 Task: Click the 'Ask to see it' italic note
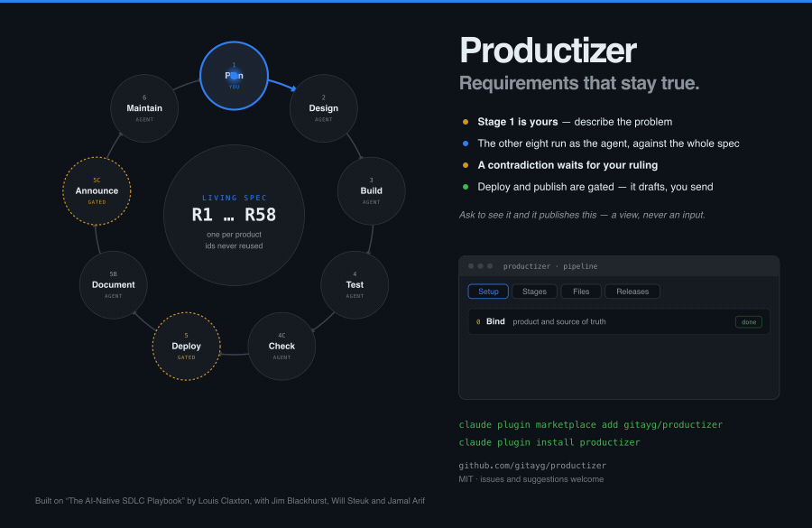coord(582,215)
